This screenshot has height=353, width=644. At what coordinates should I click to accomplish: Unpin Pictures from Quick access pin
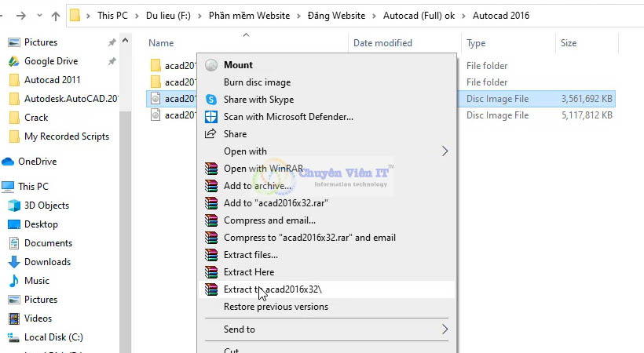[112, 42]
